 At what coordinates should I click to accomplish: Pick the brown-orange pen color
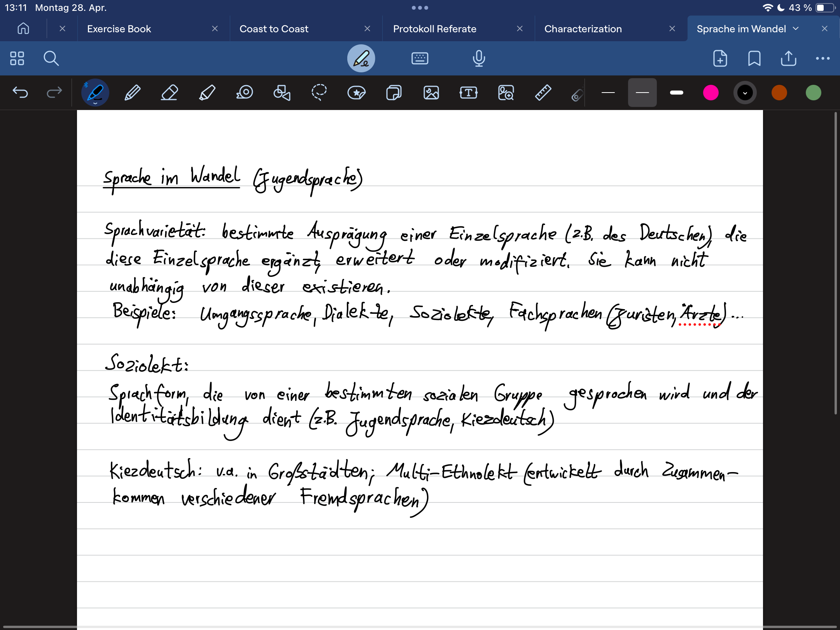779,93
